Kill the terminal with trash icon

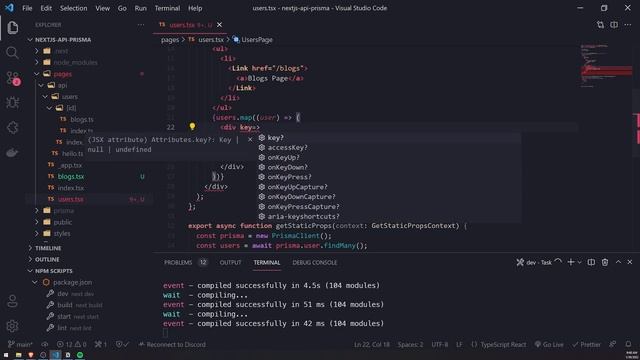[605, 262]
